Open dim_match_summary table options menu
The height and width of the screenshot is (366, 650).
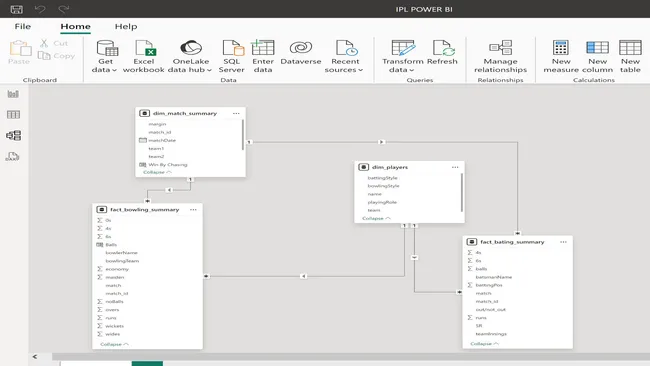236,113
